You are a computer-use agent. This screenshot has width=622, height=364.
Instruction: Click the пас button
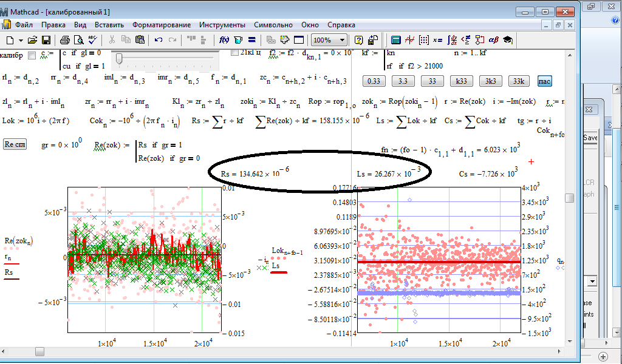[x=544, y=81]
